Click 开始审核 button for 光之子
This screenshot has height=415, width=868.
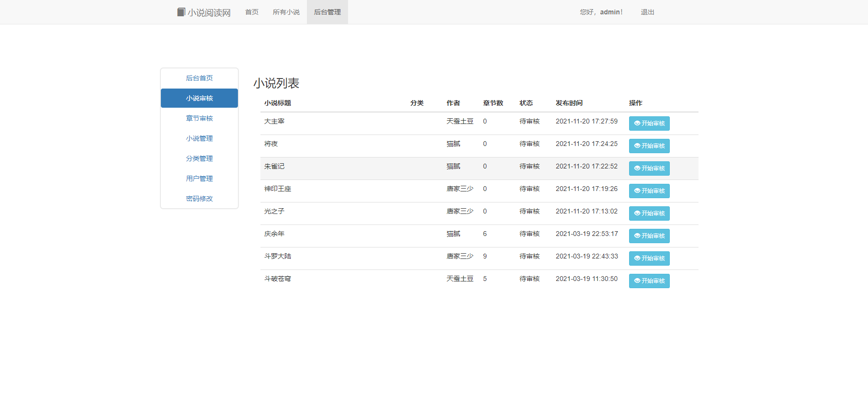click(x=649, y=213)
